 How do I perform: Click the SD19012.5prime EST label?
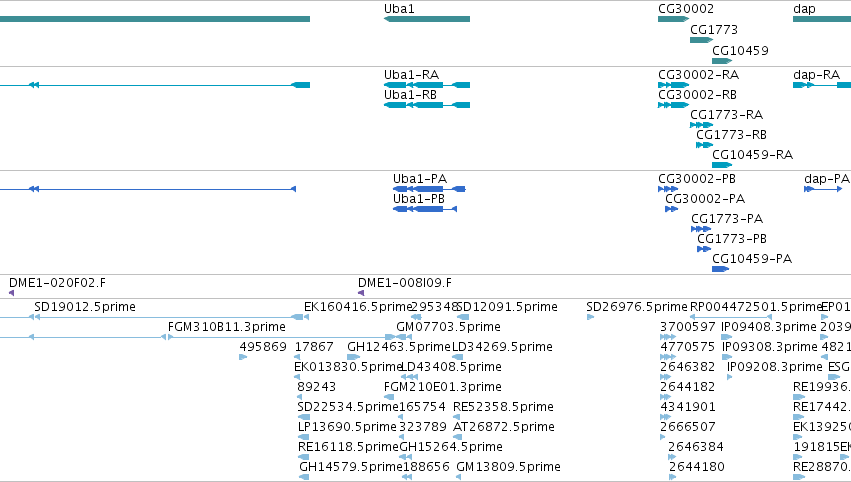pos(85,307)
